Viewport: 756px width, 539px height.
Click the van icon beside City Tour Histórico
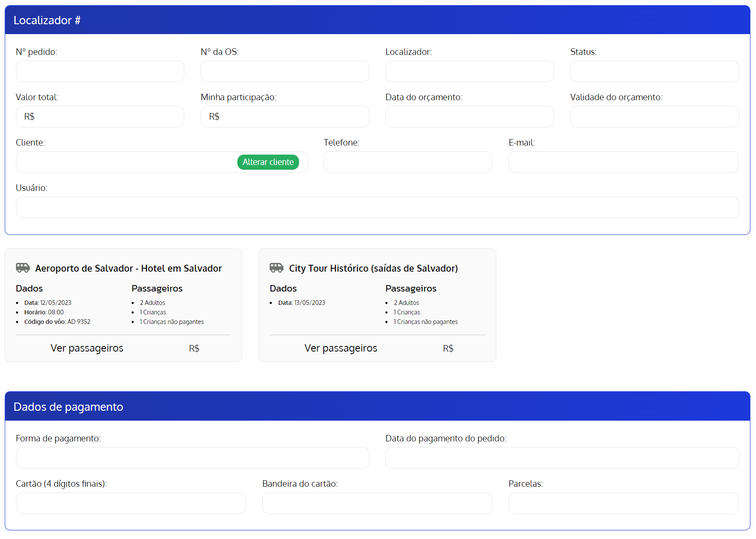[x=277, y=268]
